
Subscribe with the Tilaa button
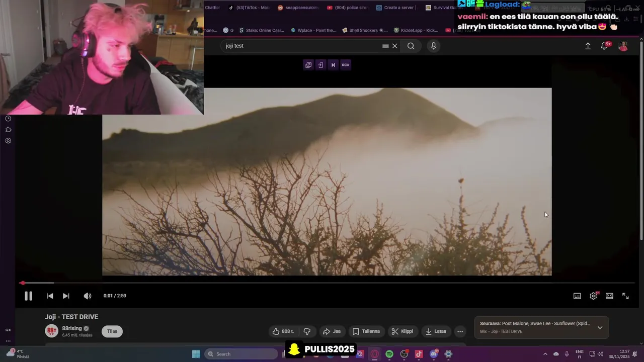(x=112, y=331)
